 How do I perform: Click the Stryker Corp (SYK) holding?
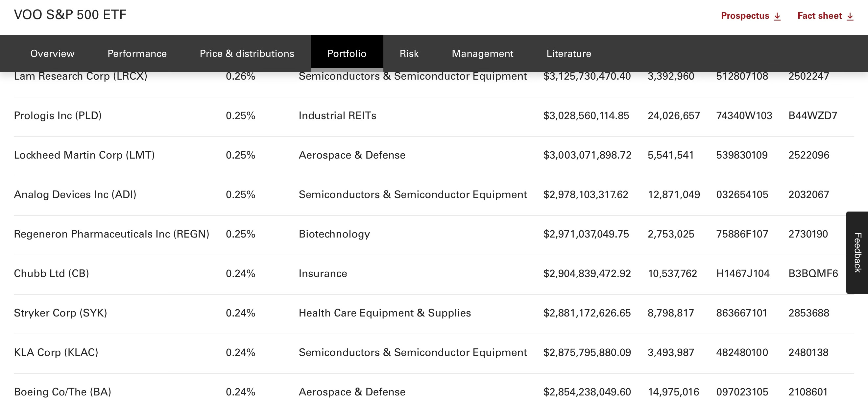[x=60, y=313]
